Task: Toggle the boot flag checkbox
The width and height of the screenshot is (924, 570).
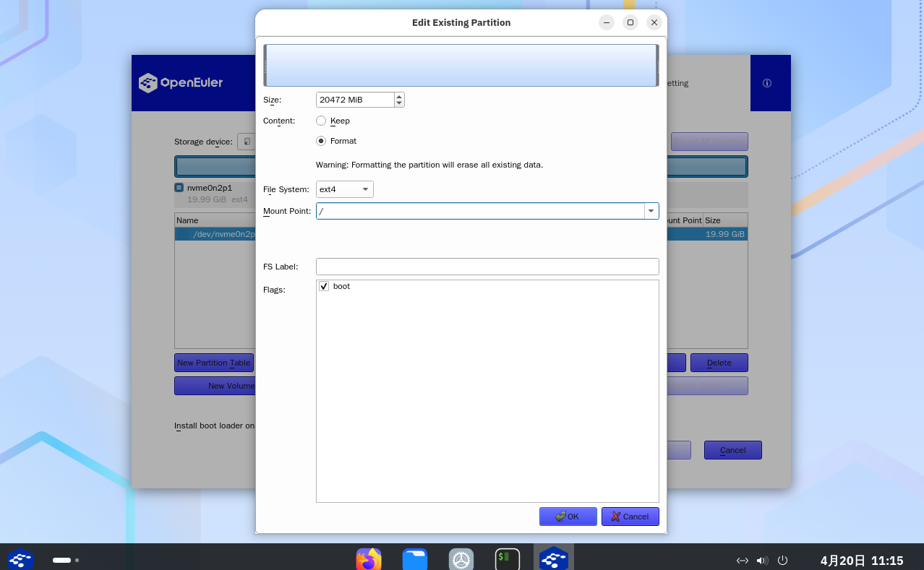Action: coord(324,287)
